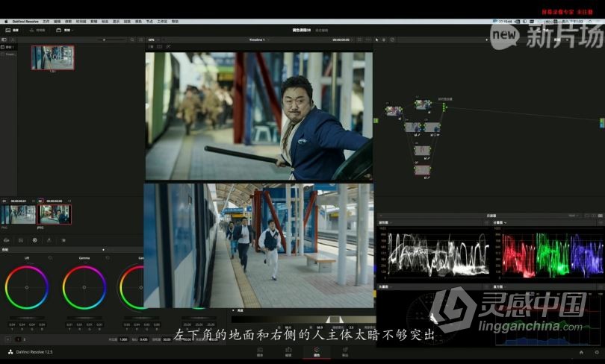Viewport: 605px width, 364px height.
Task: Switch to color wheels page 1
Action: click(18, 339)
